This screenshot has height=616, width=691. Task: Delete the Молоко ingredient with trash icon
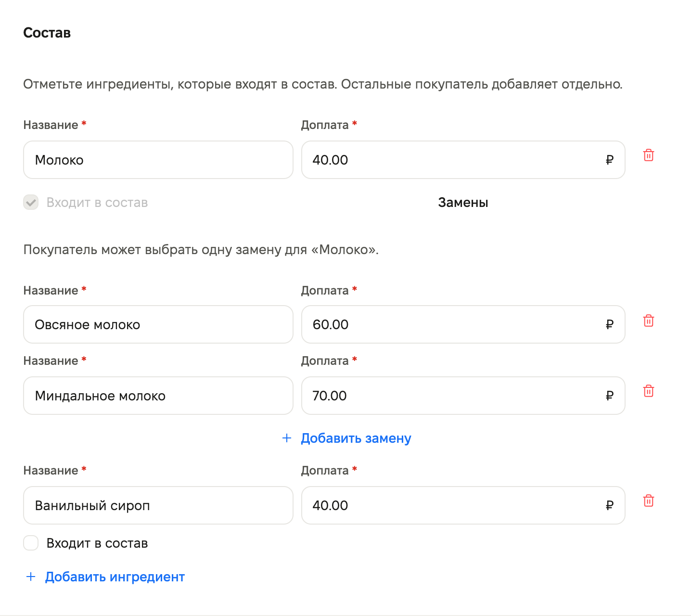click(x=649, y=155)
